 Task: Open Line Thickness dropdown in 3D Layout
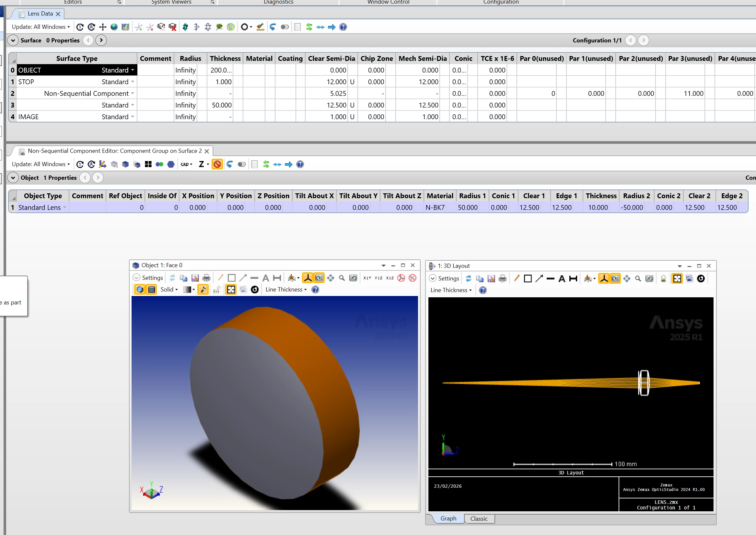tap(451, 290)
